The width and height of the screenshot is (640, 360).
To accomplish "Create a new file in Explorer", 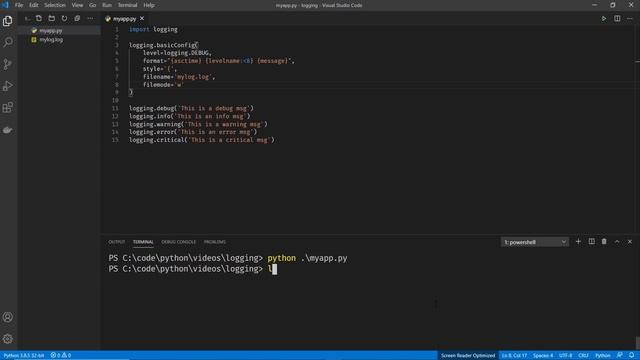I will (x=39, y=18).
